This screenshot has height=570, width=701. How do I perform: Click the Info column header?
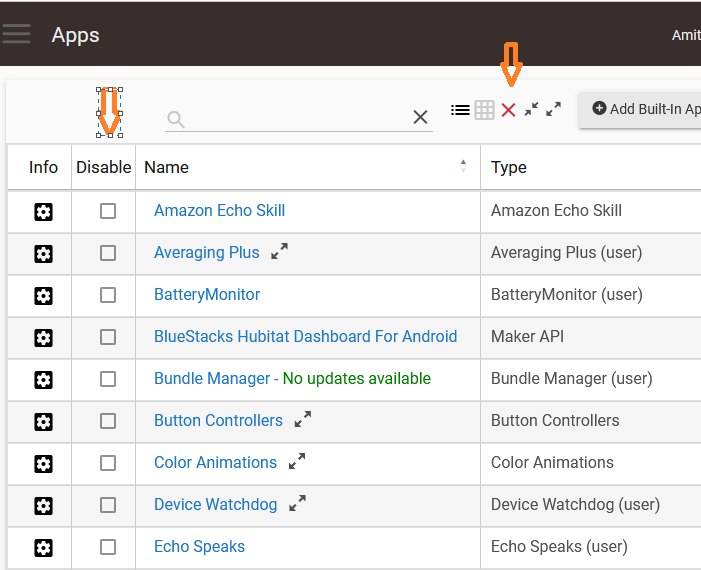(43, 167)
